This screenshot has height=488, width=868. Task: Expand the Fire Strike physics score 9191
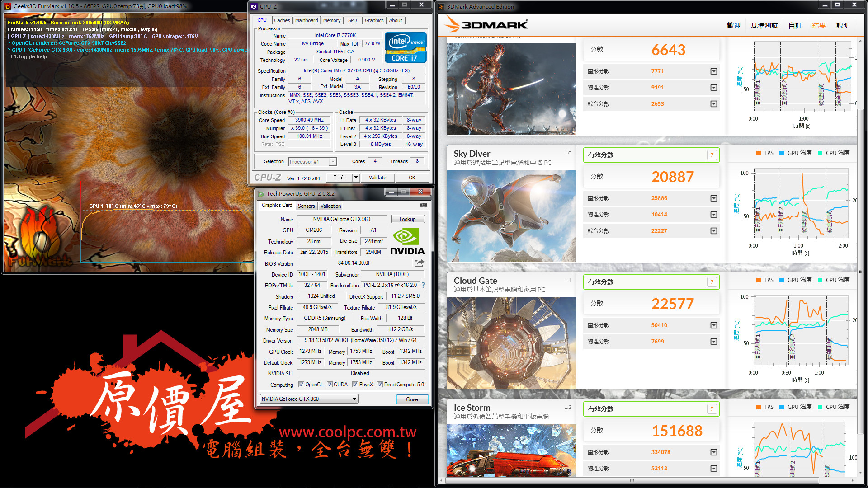click(713, 88)
